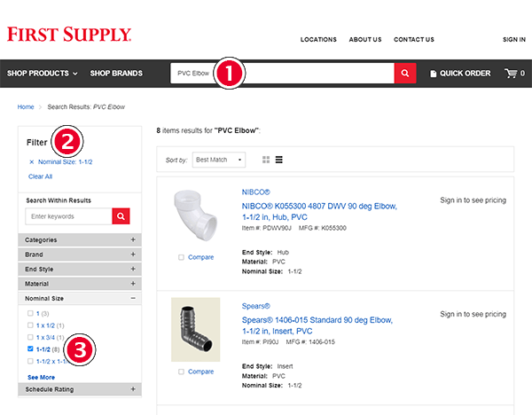This screenshot has height=415, width=532.
Task: Expand the Schedule Rating filter
Action: [x=80, y=389]
